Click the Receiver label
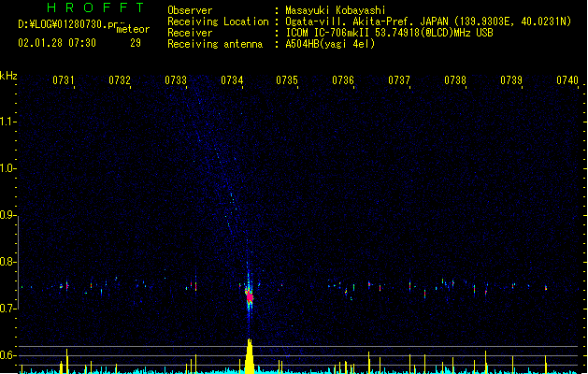This screenshot has width=588, height=374. pos(190,33)
